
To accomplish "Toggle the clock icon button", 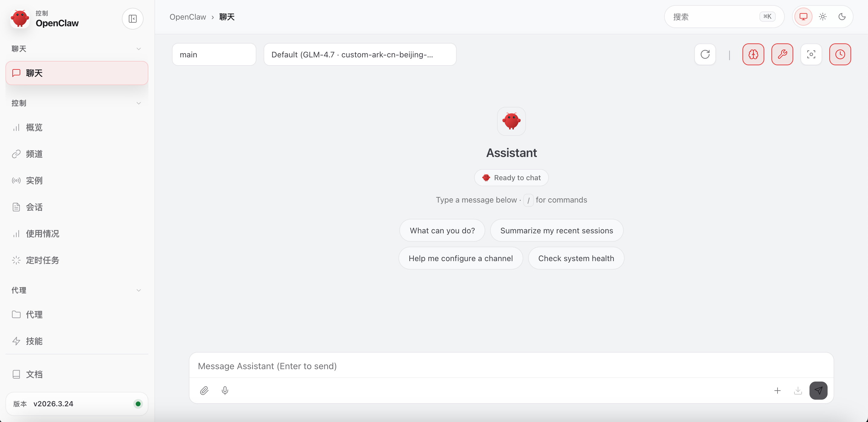I will point(840,54).
